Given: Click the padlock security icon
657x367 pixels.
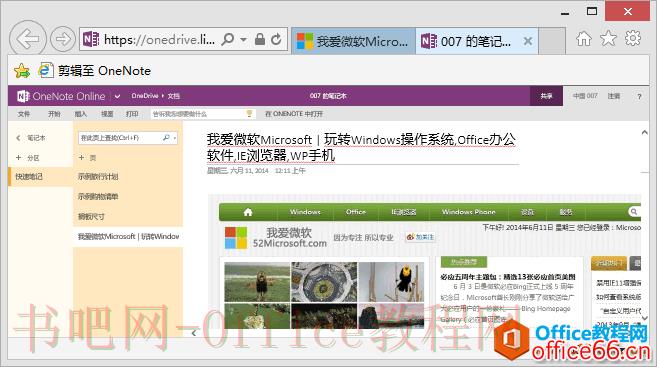Looking at the screenshot, I should (260, 39).
